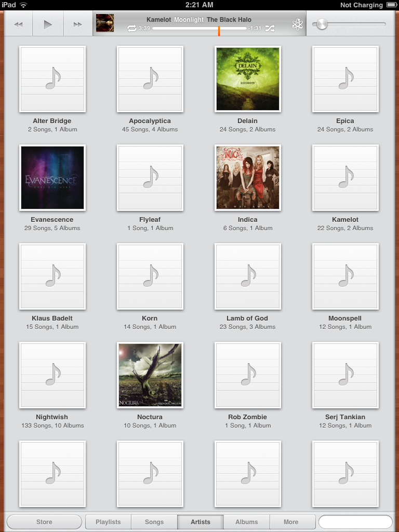Tap the 2:21 AM clock

199,5
